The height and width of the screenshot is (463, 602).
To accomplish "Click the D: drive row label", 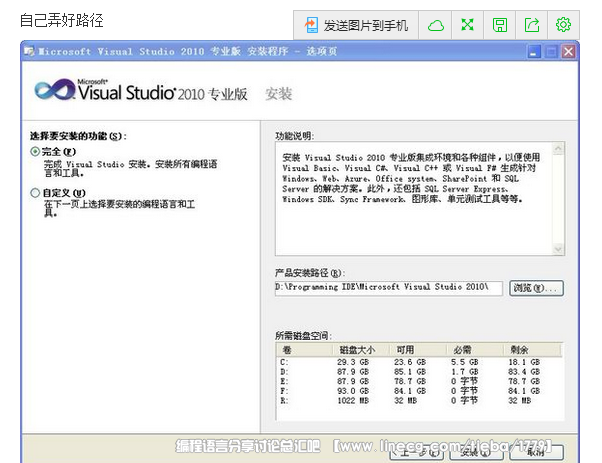I will tap(284, 372).
